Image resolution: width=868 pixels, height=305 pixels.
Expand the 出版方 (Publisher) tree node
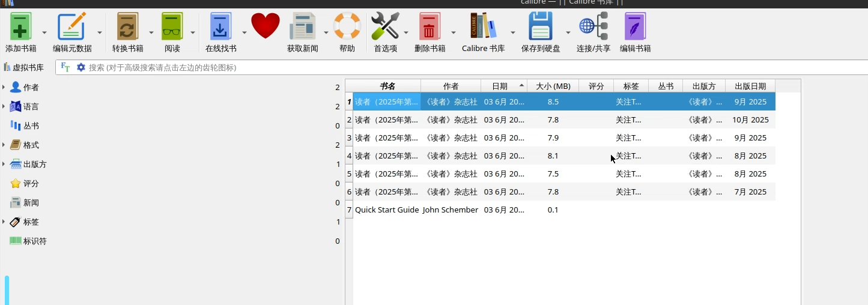pyautogui.click(x=4, y=165)
